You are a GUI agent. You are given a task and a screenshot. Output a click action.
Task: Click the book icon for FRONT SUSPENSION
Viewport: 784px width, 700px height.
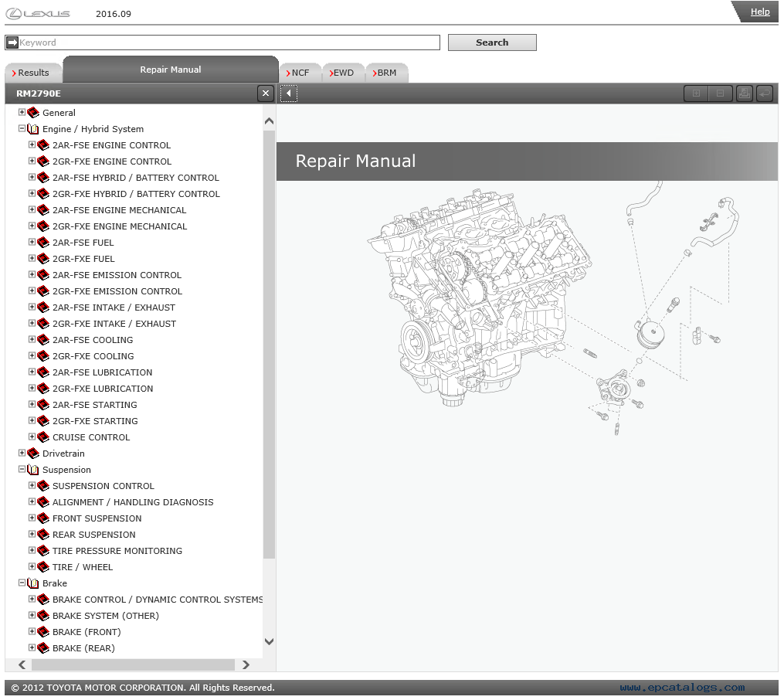(x=43, y=518)
